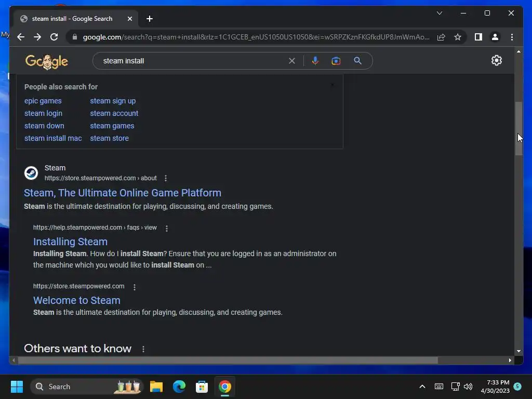The image size is (532, 399).
Task: Open more options for store.steampowered.com about result
Action: point(166,178)
